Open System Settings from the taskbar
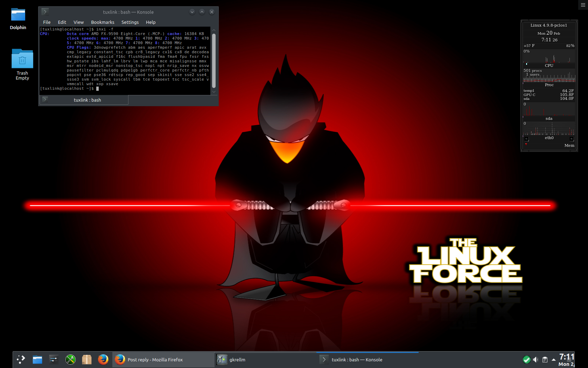 (x=54, y=359)
